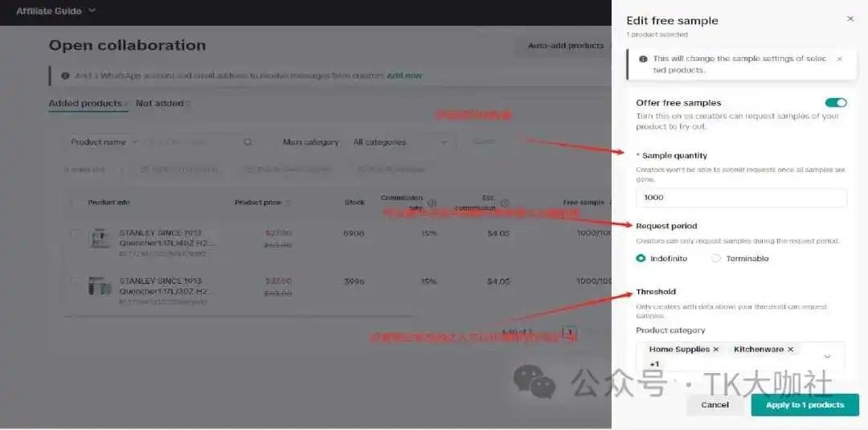The image size is (868, 430).
Task: Tick the checkbox for the 40oz Stanley row
Action: [74, 234]
